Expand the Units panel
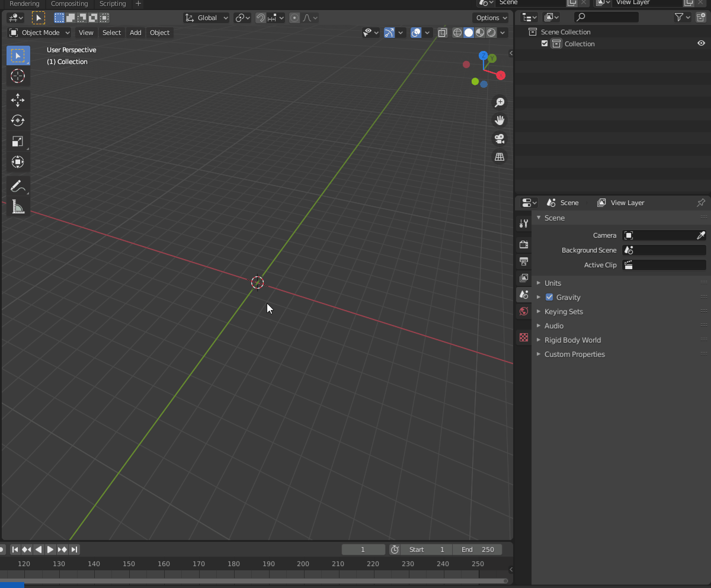The height and width of the screenshot is (588, 711). pos(553,283)
